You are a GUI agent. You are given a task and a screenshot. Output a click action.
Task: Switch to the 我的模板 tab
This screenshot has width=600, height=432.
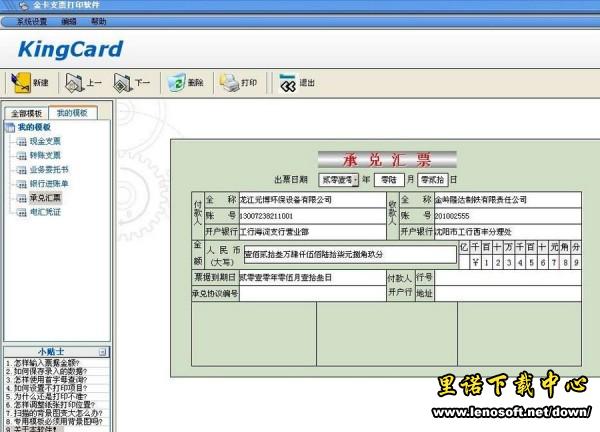[72, 112]
